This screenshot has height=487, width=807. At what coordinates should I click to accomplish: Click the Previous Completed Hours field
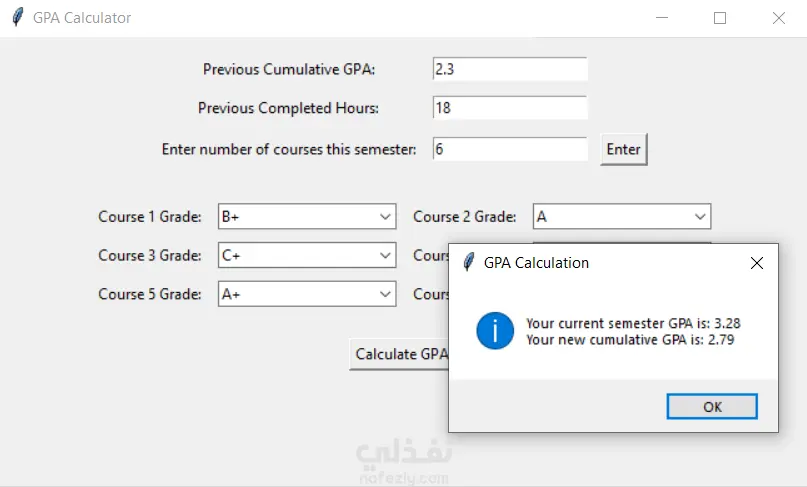[509, 108]
